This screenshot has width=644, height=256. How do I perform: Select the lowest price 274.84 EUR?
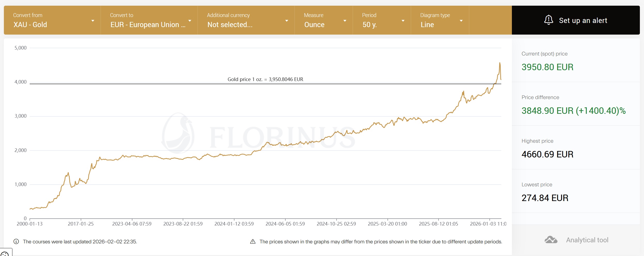pos(545,198)
